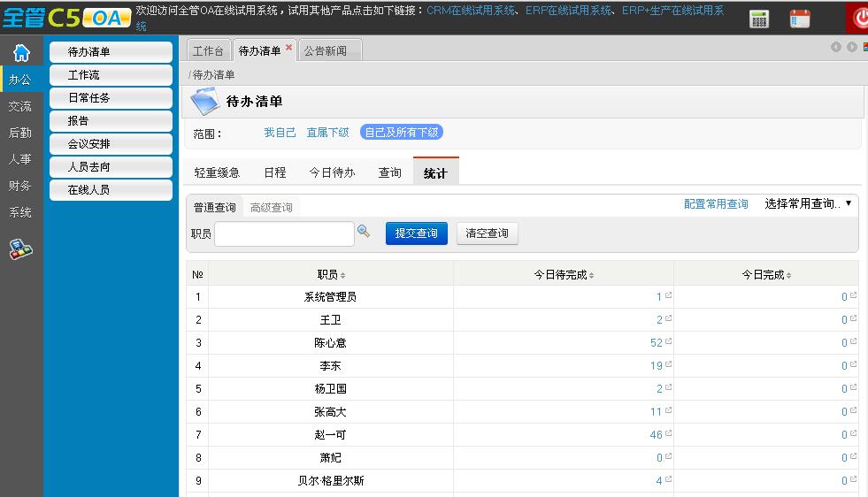Open 报告 submenu button
868x497 pixels.
coord(111,120)
